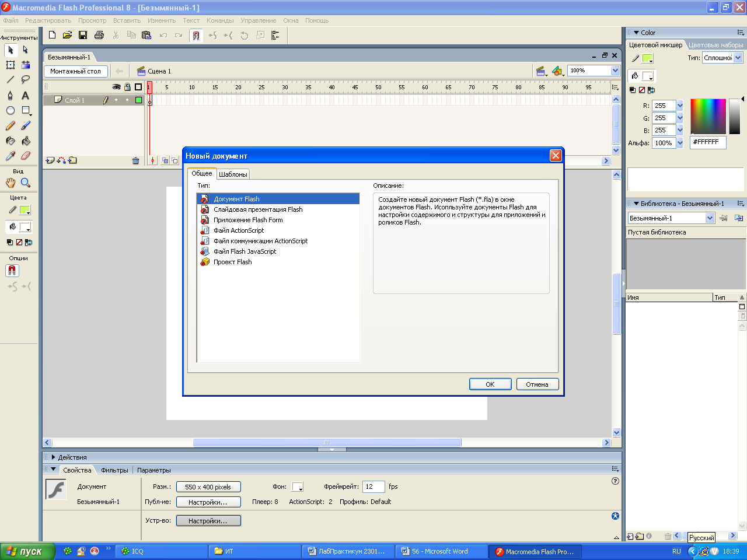Click the Edit Symbols icon
This screenshot has width=747, height=560.
coord(558,71)
